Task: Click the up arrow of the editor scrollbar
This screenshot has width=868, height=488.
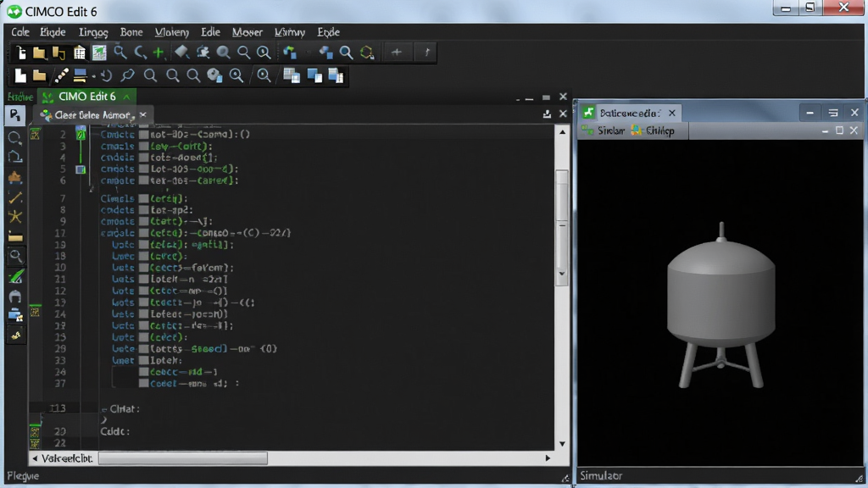Action: pyautogui.click(x=563, y=132)
